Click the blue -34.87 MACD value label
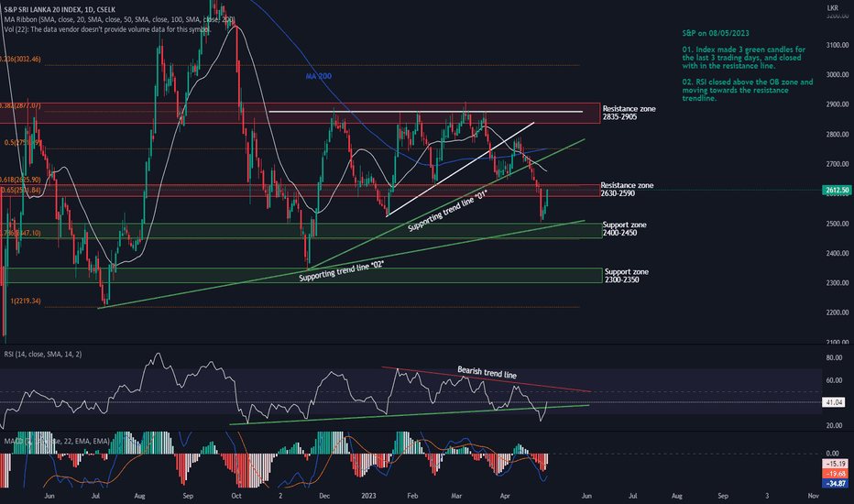854x504 pixels. tap(836, 484)
